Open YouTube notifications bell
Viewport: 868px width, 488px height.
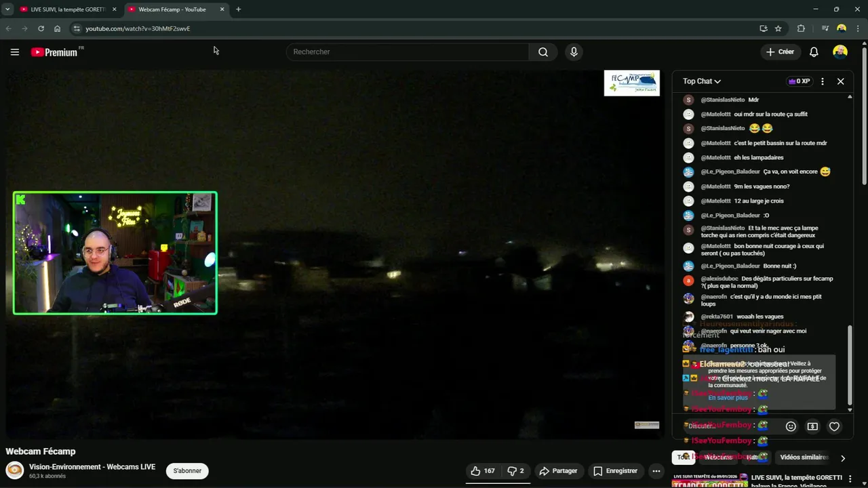[x=814, y=52]
